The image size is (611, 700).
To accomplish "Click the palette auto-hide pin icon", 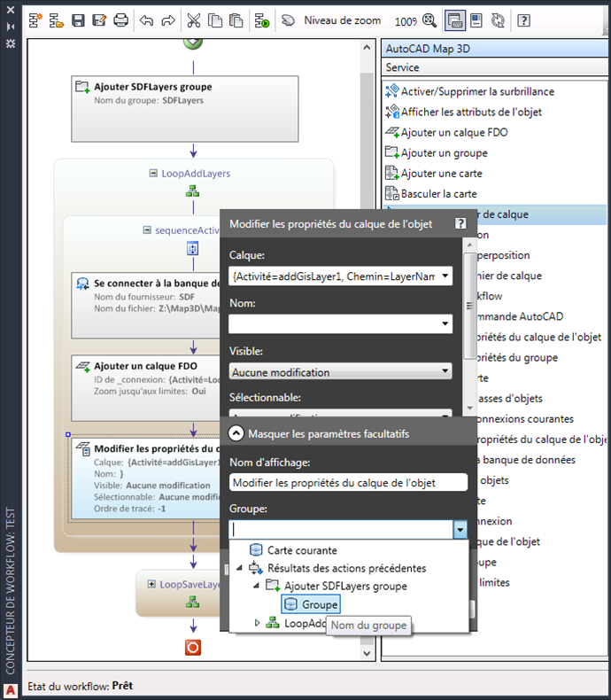I will (x=11, y=27).
